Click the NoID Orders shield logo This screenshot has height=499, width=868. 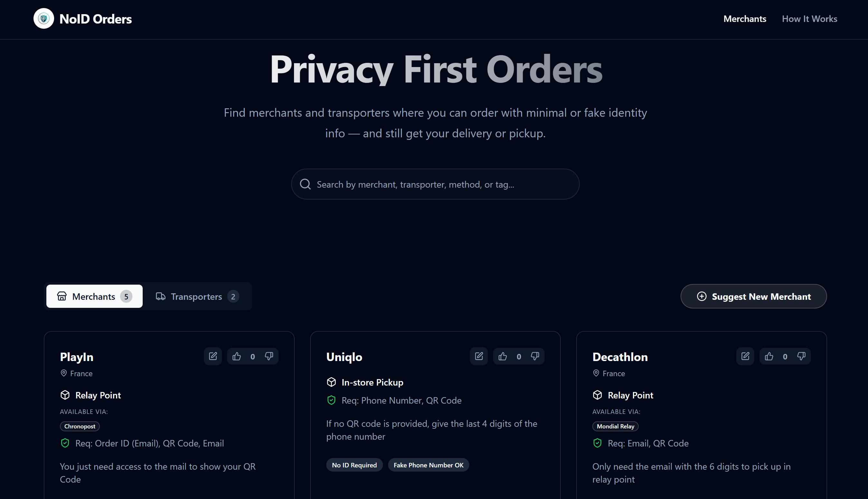click(x=43, y=18)
